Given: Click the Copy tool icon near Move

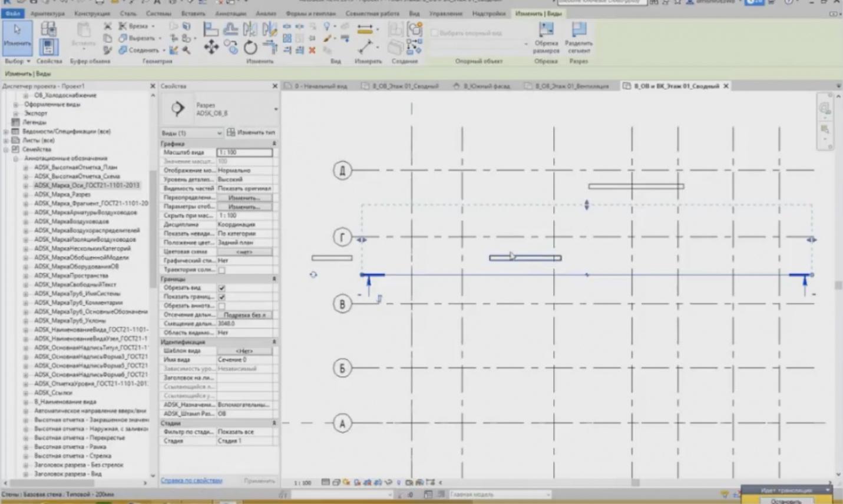Looking at the screenshot, I should (x=230, y=48).
